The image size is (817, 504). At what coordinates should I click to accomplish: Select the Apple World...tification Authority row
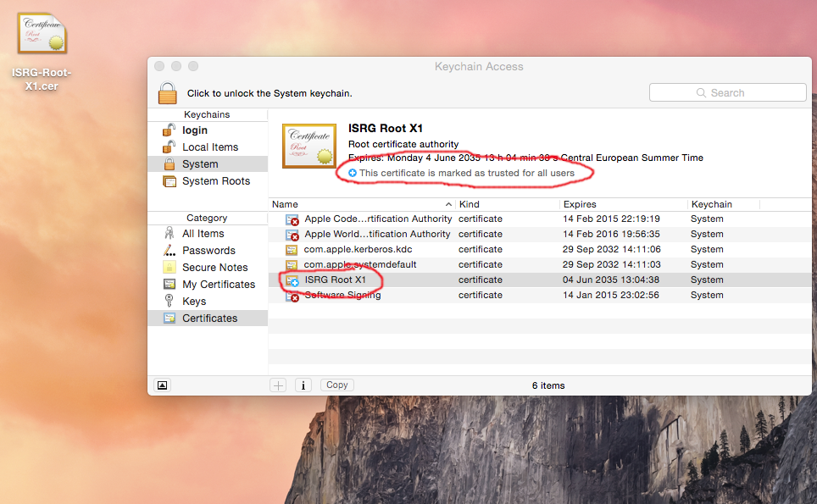click(541, 235)
